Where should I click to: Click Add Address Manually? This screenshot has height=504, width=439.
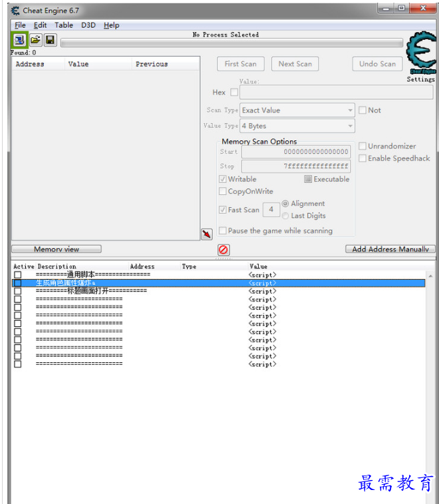pyautogui.click(x=390, y=249)
